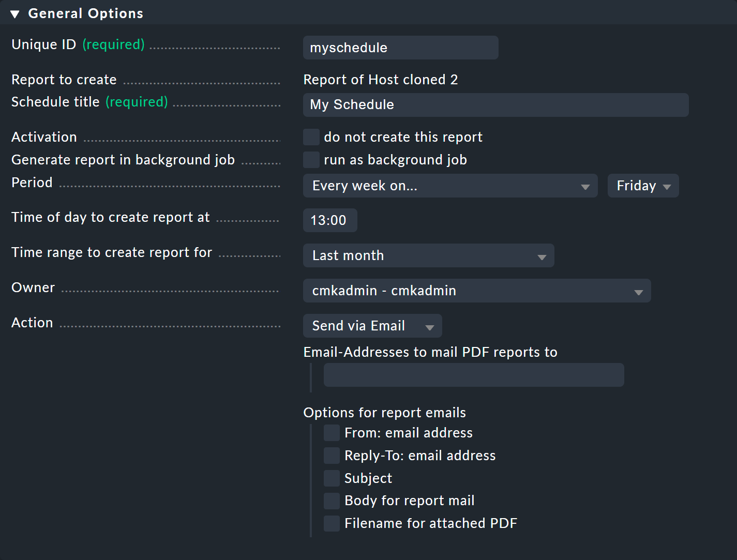Collapse the General Options section
Image resolution: width=737 pixels, height=560 pixels.
pos(14,13)
